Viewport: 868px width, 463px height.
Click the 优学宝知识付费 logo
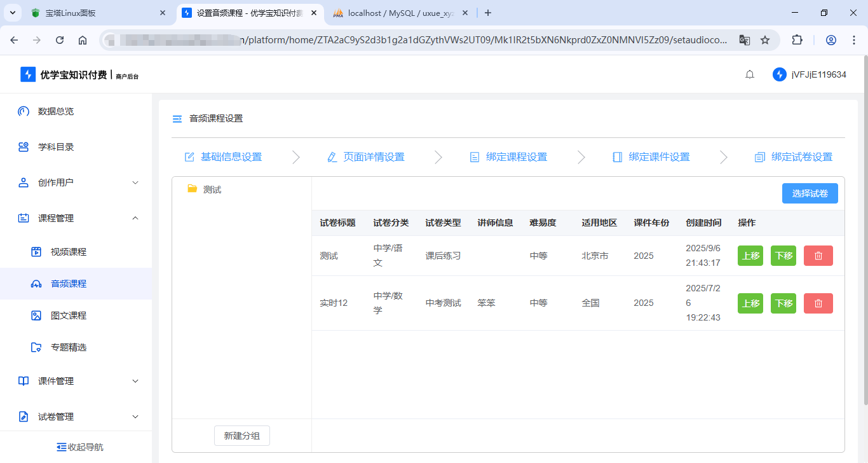[x=79, y=75]
